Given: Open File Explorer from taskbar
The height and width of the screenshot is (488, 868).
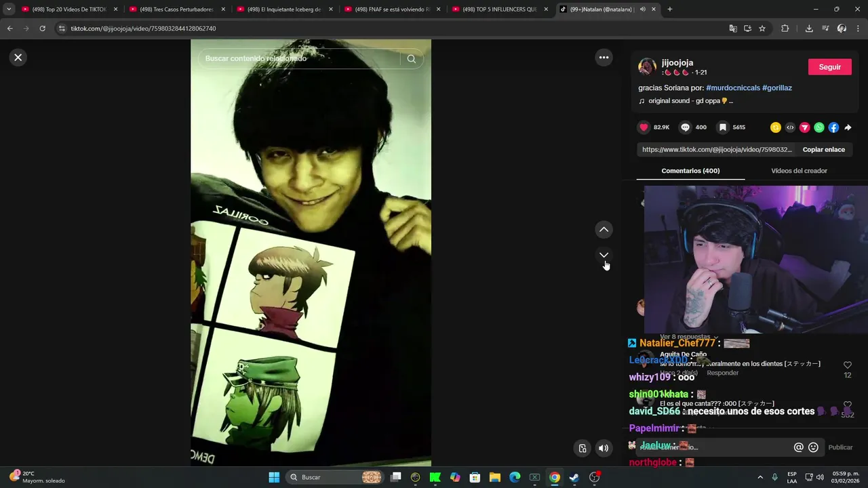Looking at the screenshot, I should [x=494, y=477].
